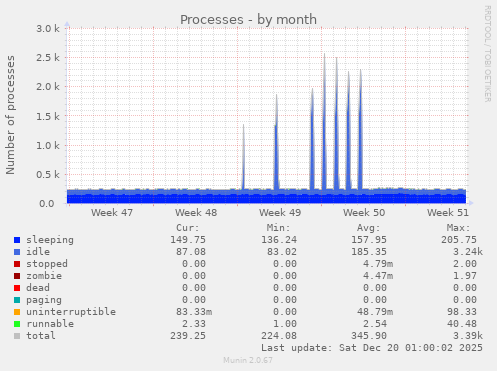Click uninterruptible maximum value 98.33

(x=462, y=312)
